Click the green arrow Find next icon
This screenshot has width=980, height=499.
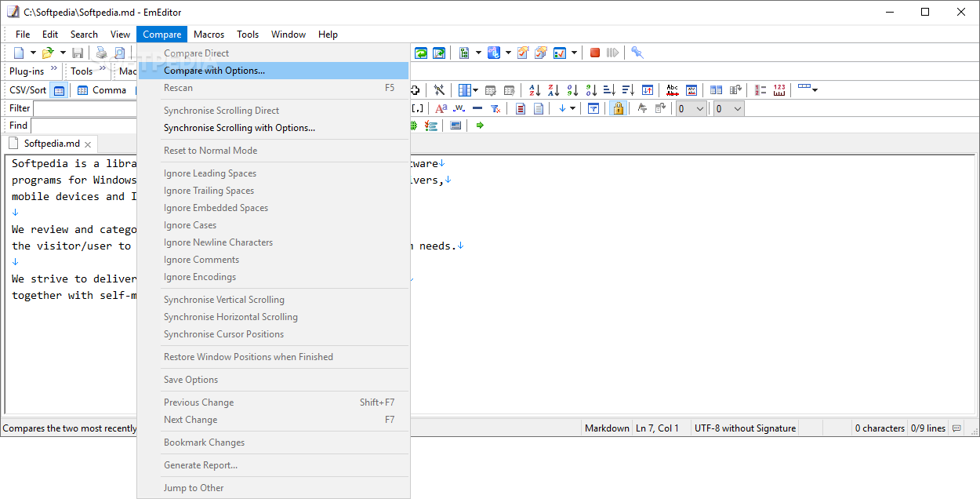point(480,126)
